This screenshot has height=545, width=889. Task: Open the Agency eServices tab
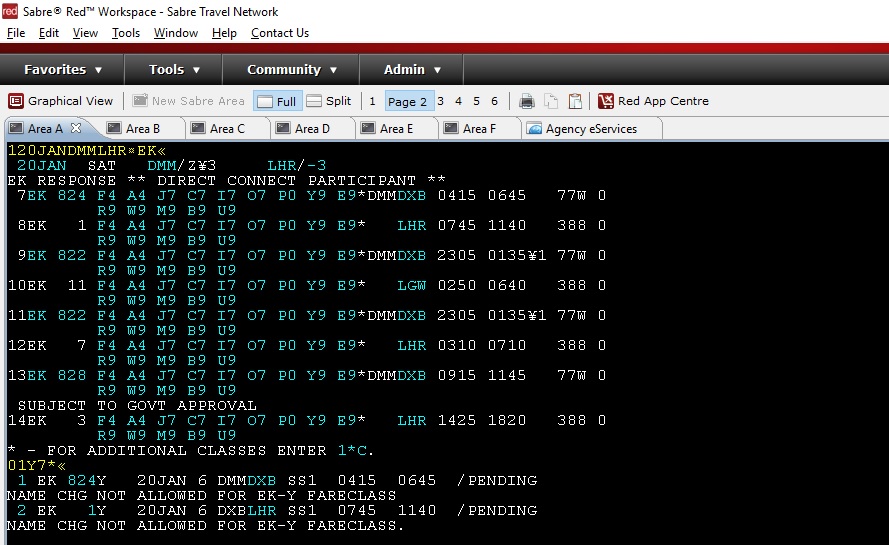click(x=591, y=129)
